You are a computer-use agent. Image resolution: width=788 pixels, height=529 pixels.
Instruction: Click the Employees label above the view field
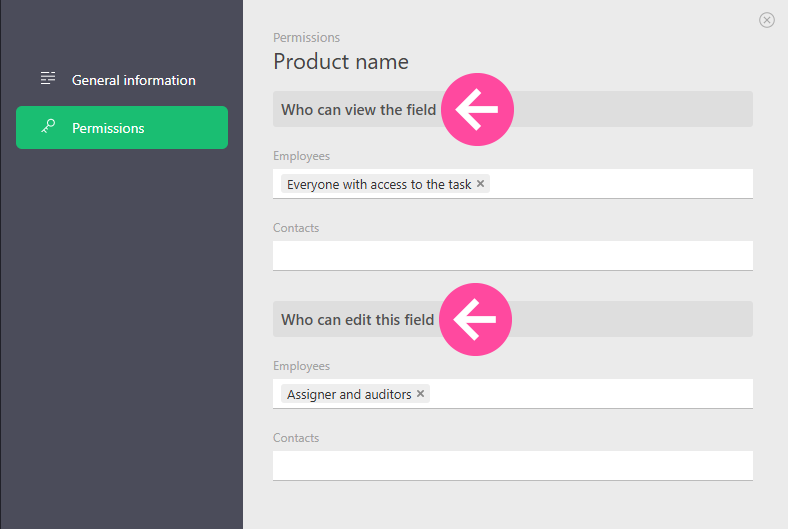tap(301, 156)
